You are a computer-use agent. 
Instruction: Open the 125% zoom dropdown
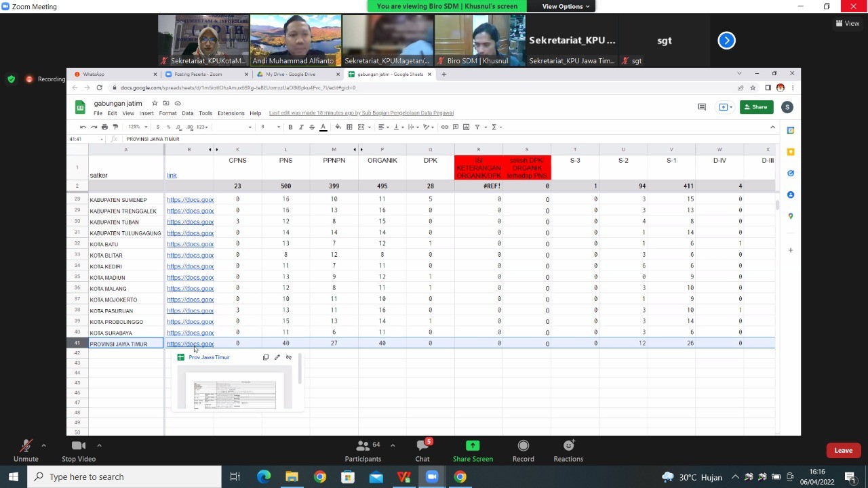coord(137,127)
